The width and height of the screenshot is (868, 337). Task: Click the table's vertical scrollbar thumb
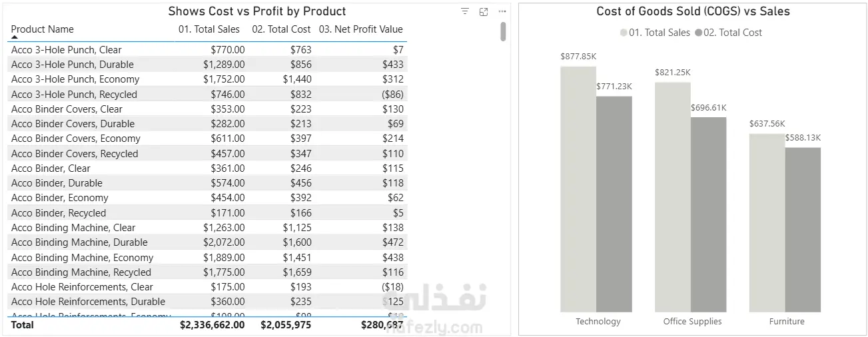pos(503,31)
